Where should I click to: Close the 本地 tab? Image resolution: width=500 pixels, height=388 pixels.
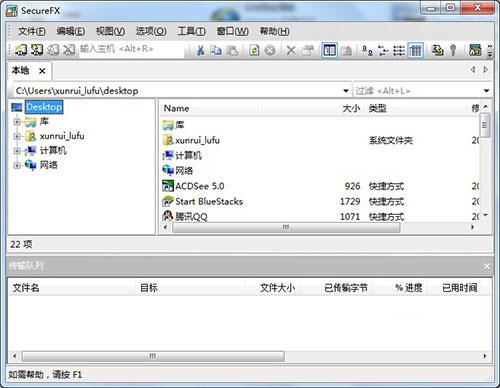[x=42, y=71]
